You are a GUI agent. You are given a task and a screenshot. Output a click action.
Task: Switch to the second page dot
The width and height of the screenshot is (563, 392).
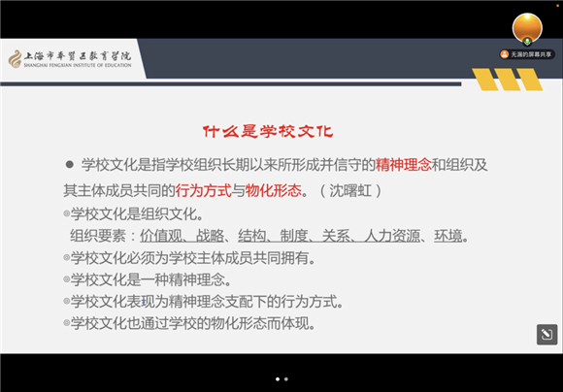click(x=286, y=379)
